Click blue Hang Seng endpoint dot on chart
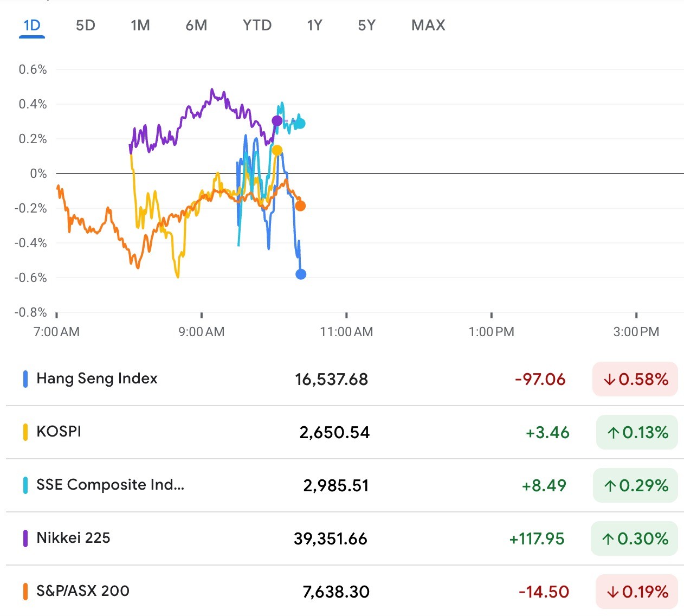684x616 pixels. tap(301, 274)
